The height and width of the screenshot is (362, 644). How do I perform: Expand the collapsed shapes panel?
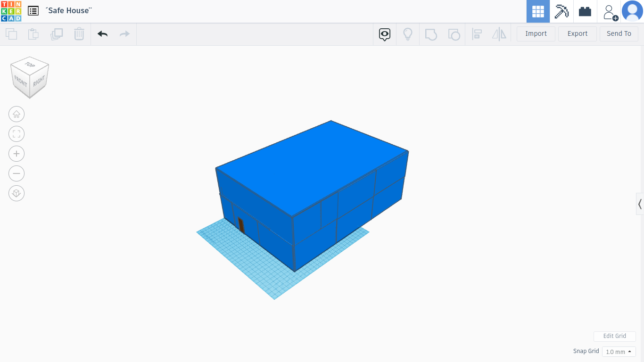tap(640, 204)
